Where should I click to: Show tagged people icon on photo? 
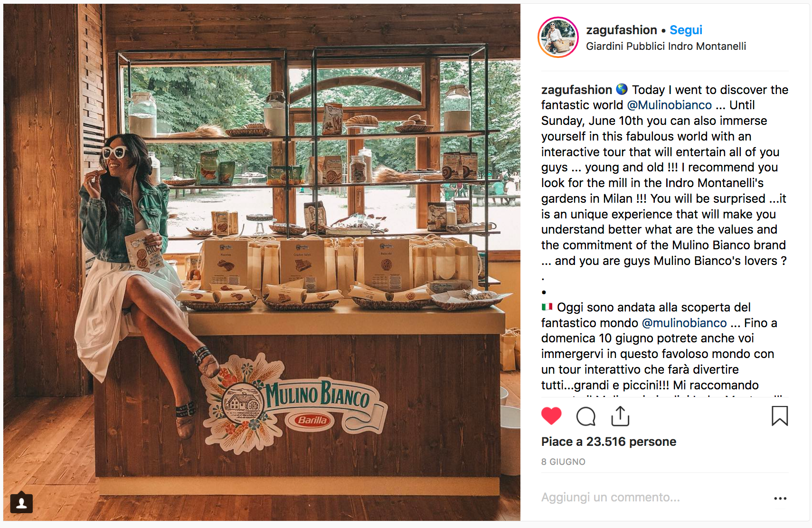[x=21, y=503]
